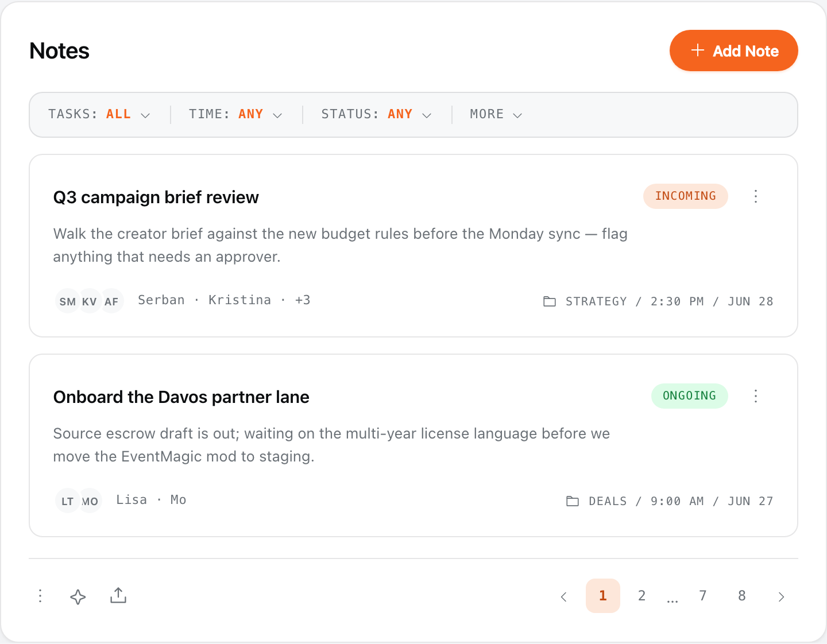Open options menu for Onboard the Davos partner lane
The image size is (827, 644).
click(x=756, y=396)
